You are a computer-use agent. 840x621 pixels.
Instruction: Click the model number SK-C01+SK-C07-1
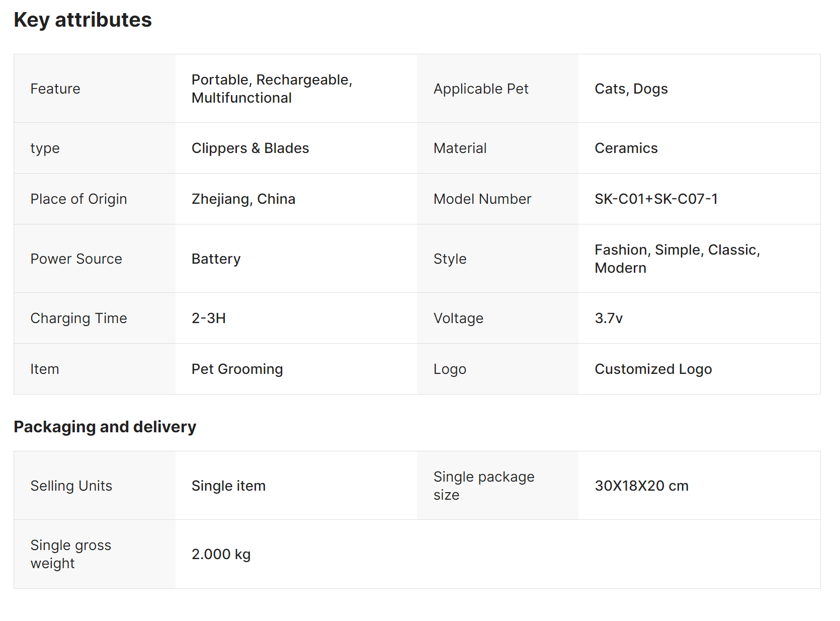click(x=656, y=199)
